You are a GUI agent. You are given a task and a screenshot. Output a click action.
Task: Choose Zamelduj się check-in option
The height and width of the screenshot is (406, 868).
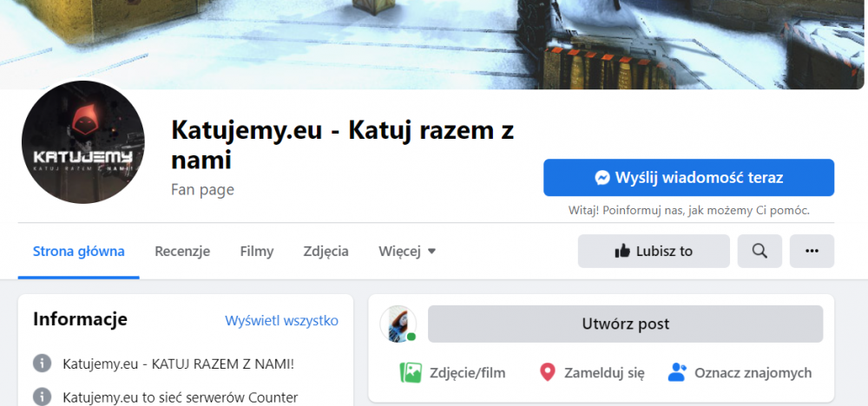(592, 373)
